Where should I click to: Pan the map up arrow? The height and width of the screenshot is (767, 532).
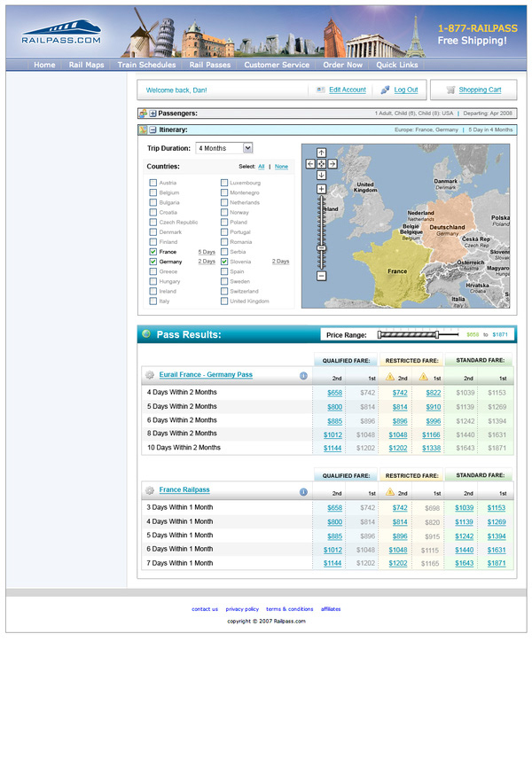321,153
